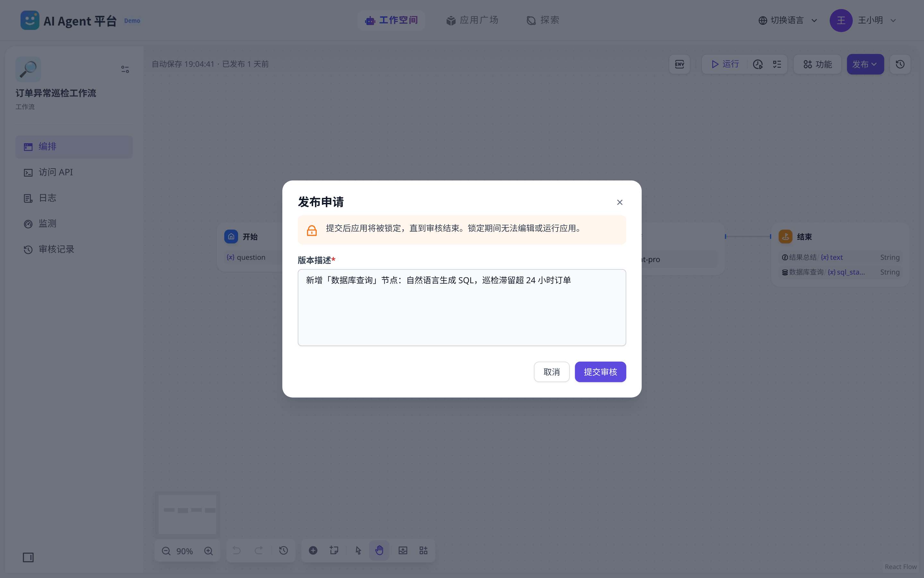Screen dimensions: 924x578
Task: Open the checklist icon next to run history
Action: point(777,64)
